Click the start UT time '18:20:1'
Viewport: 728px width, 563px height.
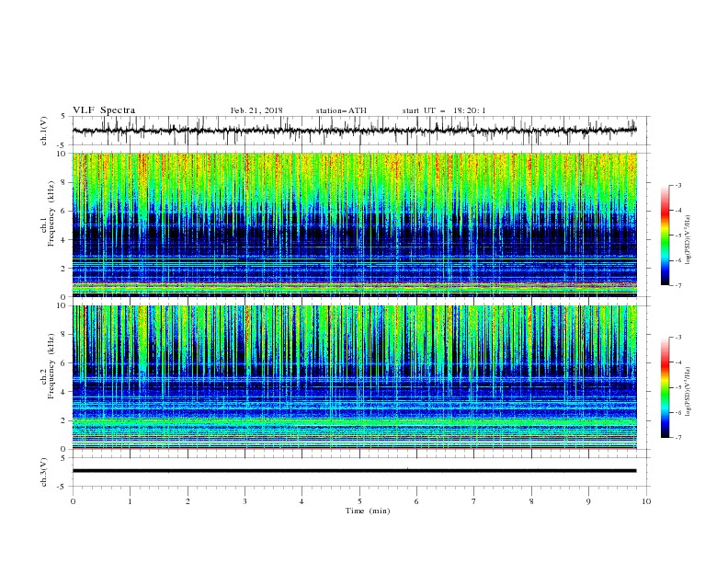tap(470, 110)
